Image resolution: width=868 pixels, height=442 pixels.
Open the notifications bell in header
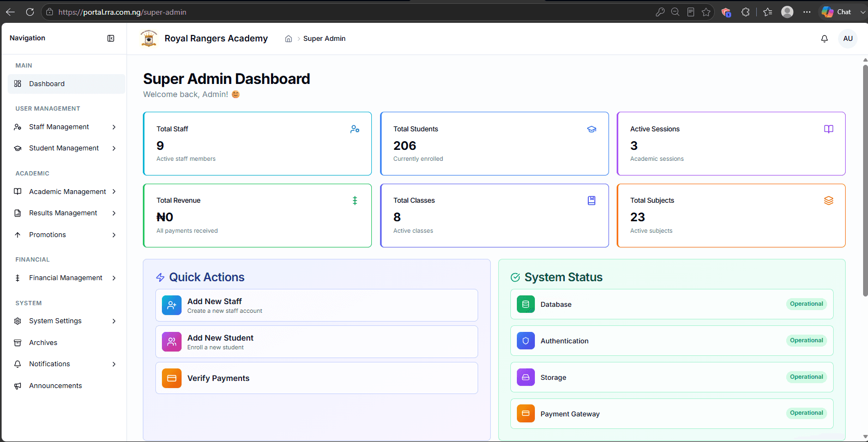(824, 39)
